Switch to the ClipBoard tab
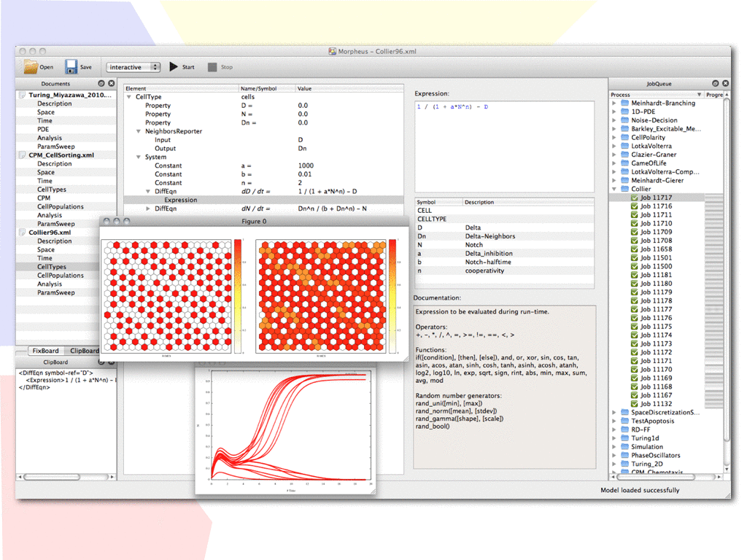Viewport: 747px width, 560px height. click(x=83, y=351)
